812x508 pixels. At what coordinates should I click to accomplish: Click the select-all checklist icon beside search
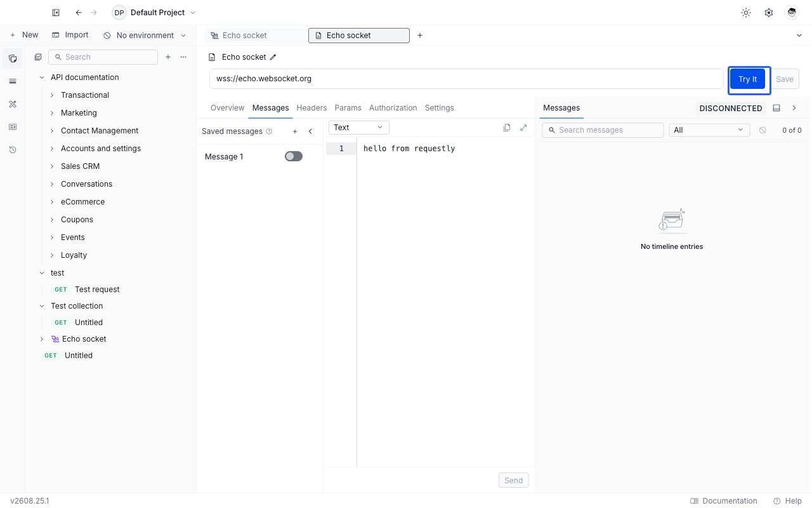(38, 57)
